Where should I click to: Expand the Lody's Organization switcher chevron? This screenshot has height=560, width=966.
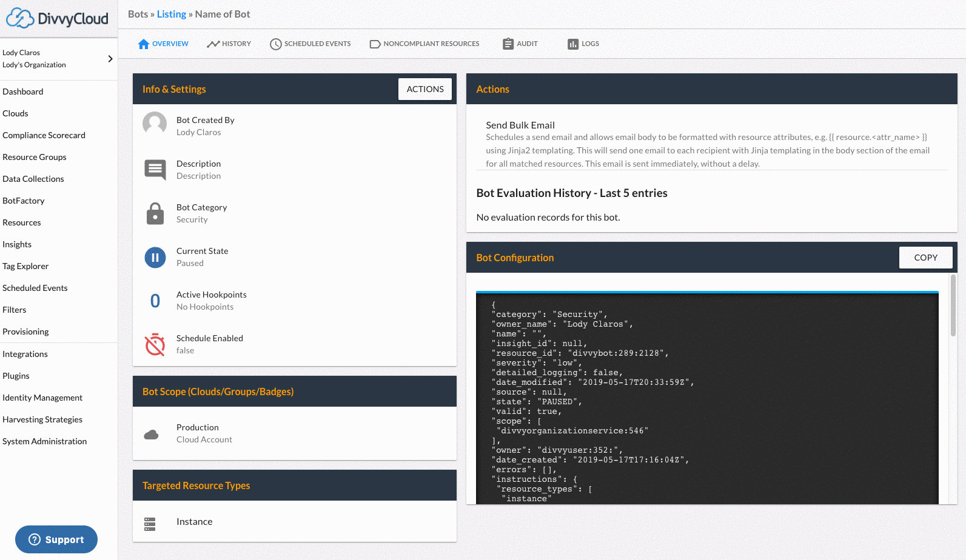coord(110,59)
